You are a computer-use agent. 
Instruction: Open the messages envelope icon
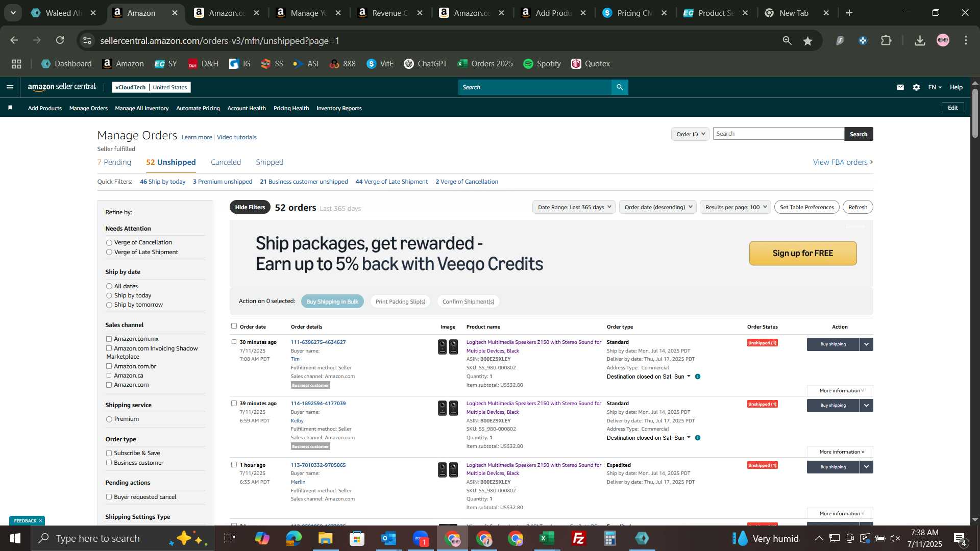(900, 87)
